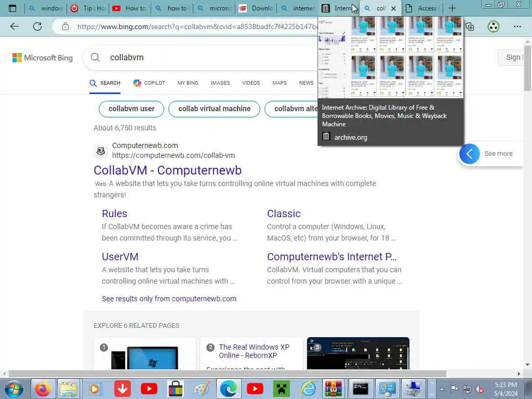Switch to IMAGES results
The image size is (532, 399).
pyautogui.click(x=220, y=83)
